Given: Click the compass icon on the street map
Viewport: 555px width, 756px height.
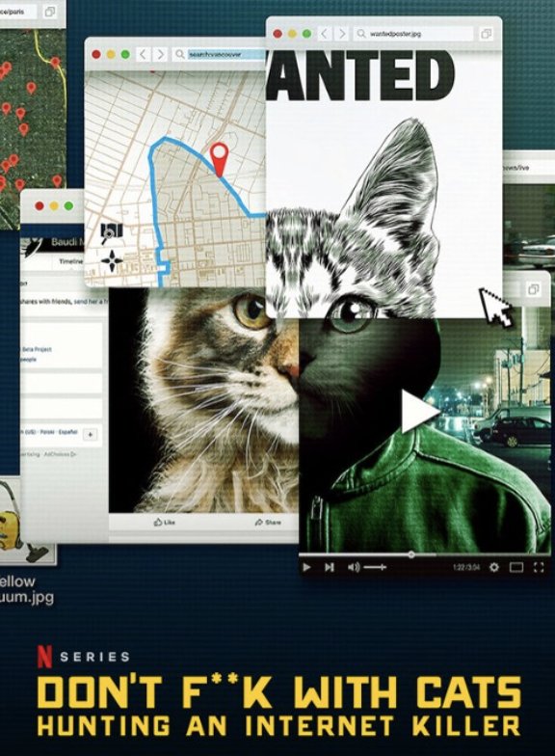Looking at the screenshot, I should (x=112, y=260).
